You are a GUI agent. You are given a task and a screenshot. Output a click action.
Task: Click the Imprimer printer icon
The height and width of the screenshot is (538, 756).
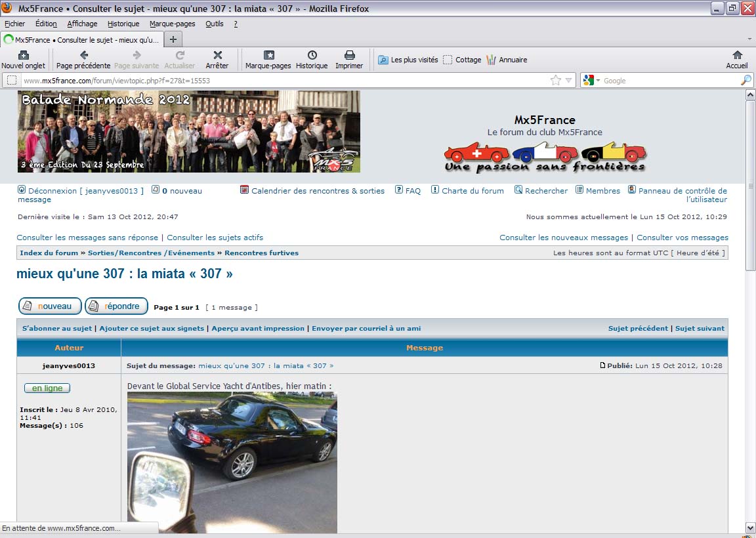point(349,56)
